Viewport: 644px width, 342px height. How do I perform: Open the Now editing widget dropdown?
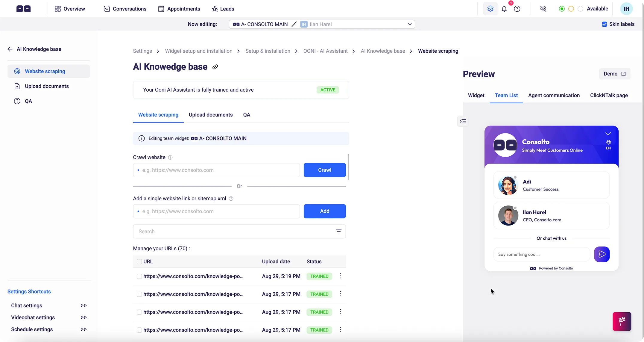tap(322, 24)
